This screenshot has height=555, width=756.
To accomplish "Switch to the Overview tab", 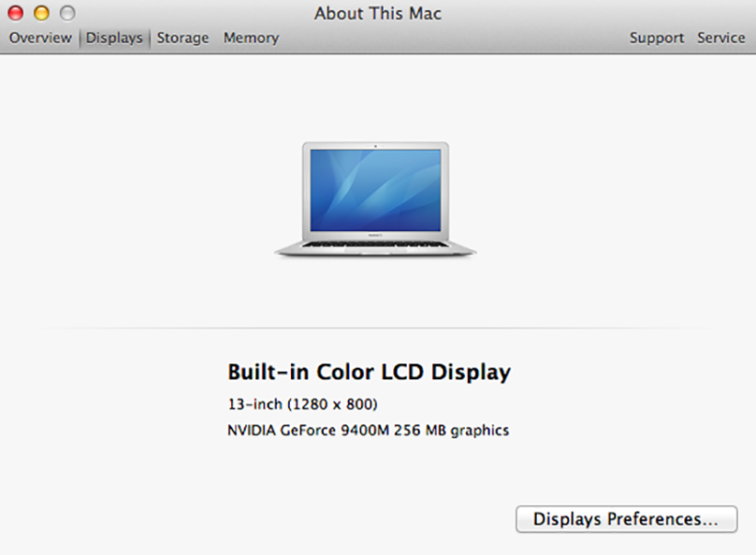I will 40,37.
